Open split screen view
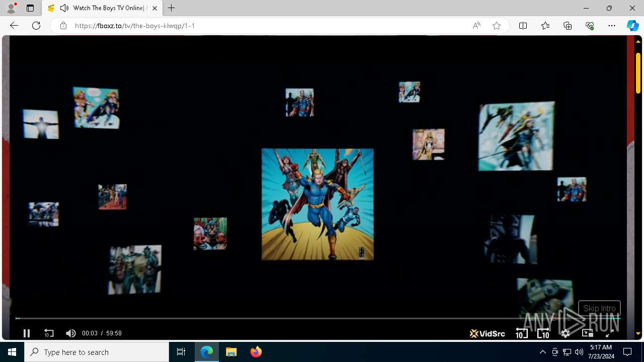This screenshot has height=362, width=644. (523, 26)
